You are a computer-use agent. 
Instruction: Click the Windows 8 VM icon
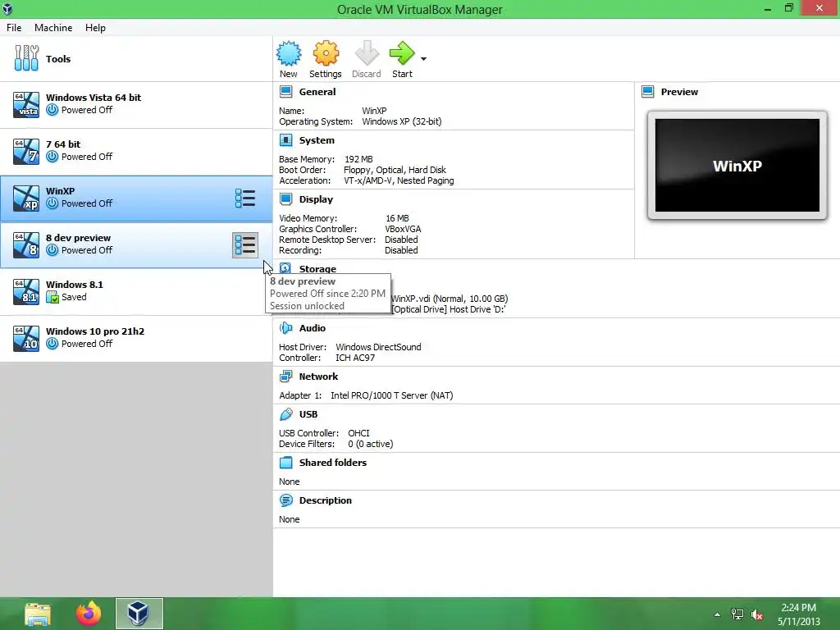tap(26, 244)
